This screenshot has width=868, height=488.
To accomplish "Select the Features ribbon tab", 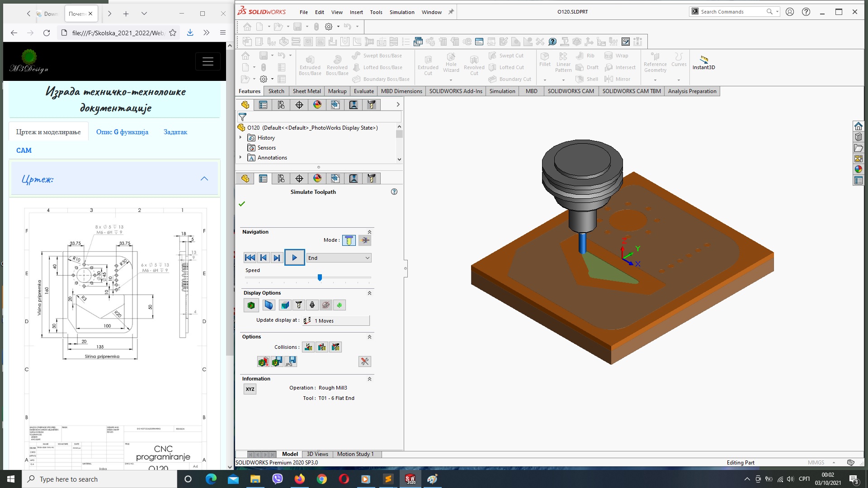I will click(250, 90).
